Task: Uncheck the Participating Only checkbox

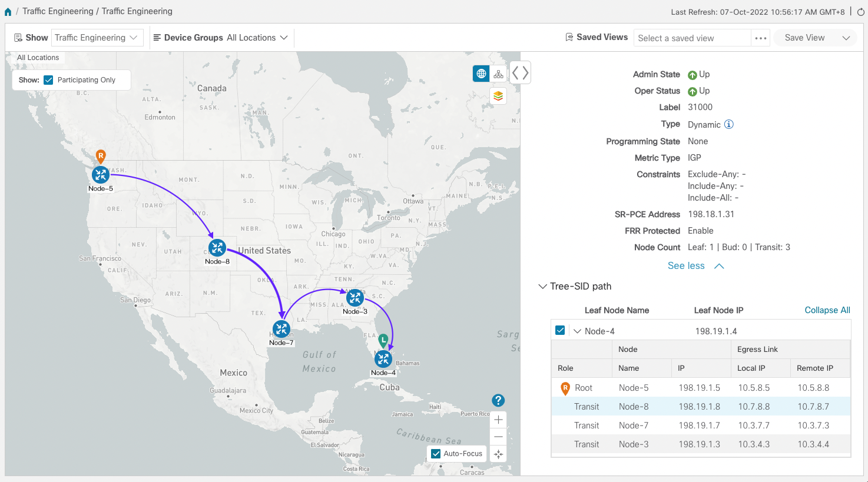Action: [49, 80]
